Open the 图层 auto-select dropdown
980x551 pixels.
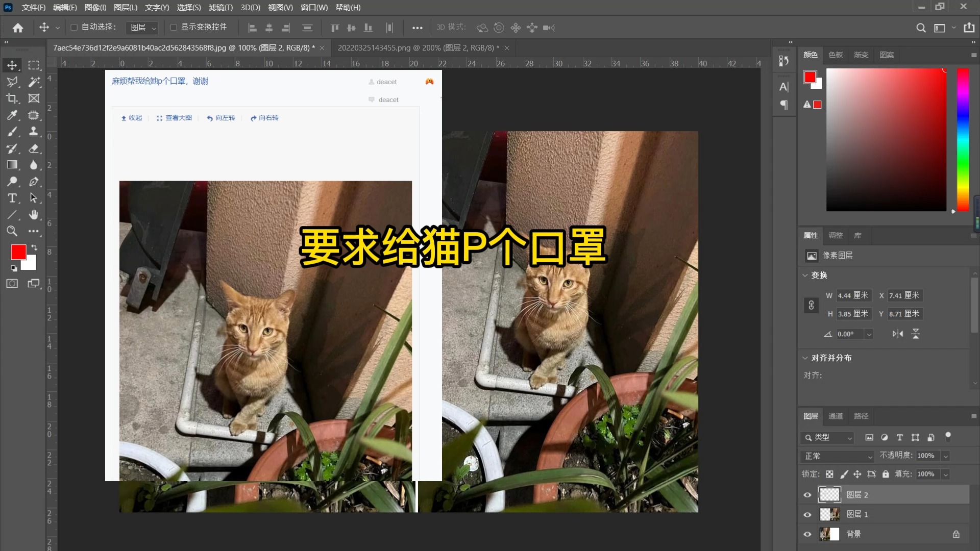[142, 28]
